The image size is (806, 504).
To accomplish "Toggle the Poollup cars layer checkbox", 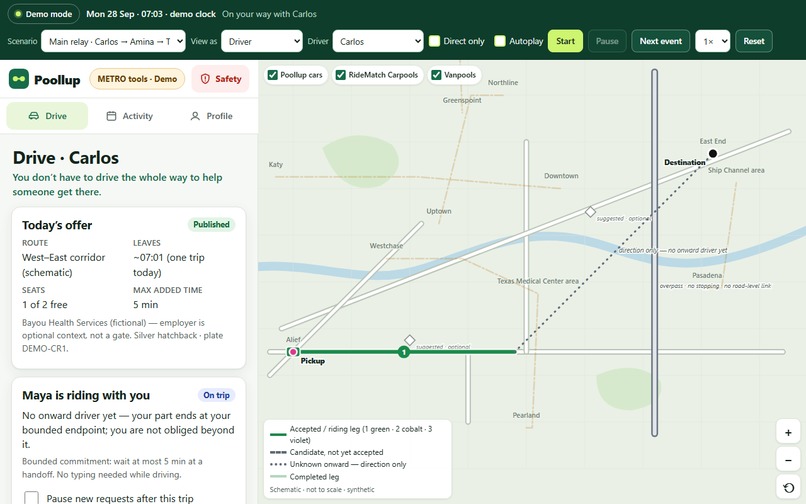I will point(272,75).
